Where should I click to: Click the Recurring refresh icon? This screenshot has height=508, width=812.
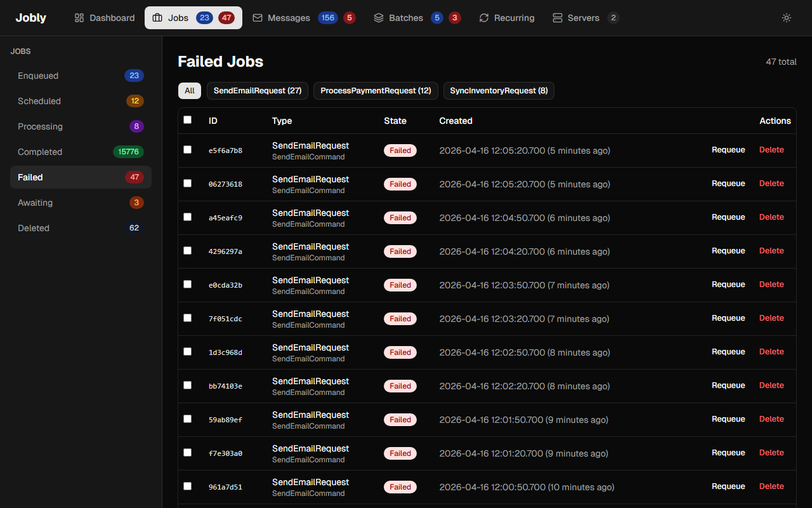(484, 18)
